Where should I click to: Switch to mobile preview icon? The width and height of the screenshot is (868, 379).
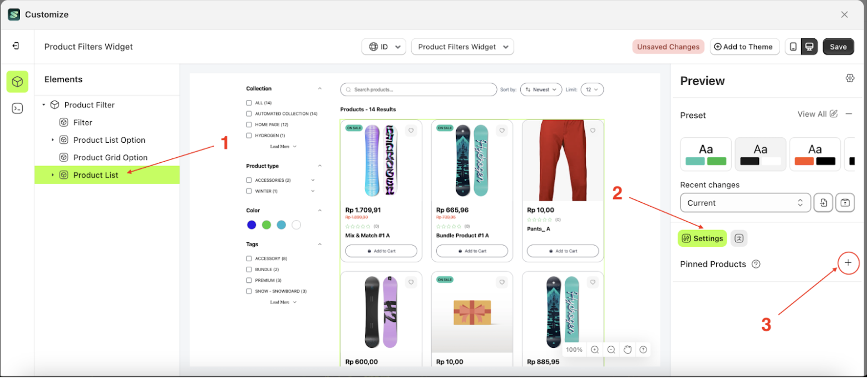point(793,47)
